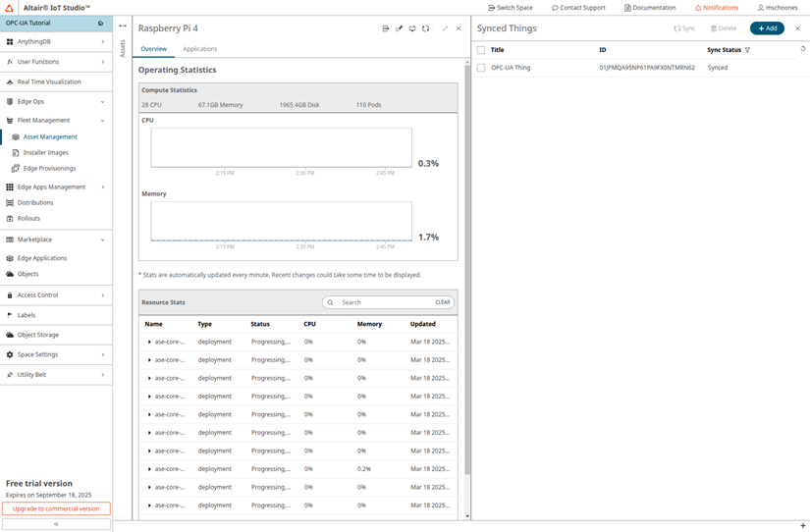Image resolution: width=810 pixels, height=532 pixels.
Task: Click CLEAR in Resource Stats search
Action: click(443, 302)
